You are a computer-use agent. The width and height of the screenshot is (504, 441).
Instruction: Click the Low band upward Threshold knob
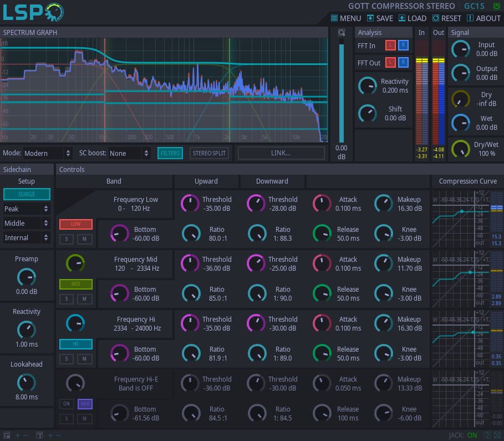point(190,203)
